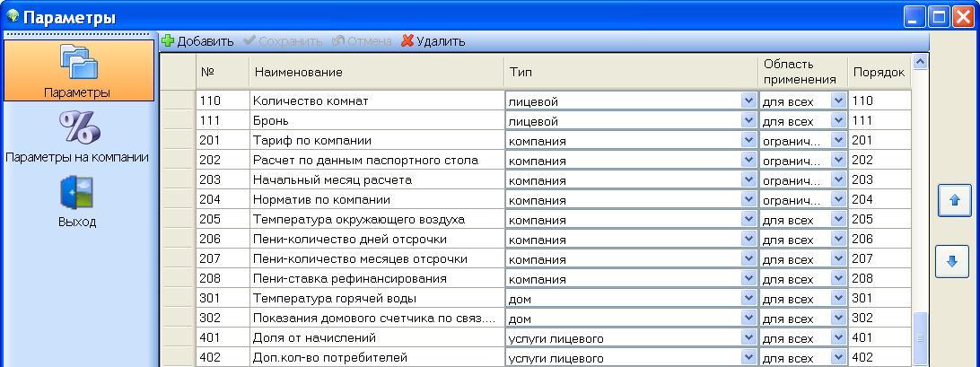
Task: Expand Тип dropdown for Температура горячей воды
Action: click(x=748, y=299)
